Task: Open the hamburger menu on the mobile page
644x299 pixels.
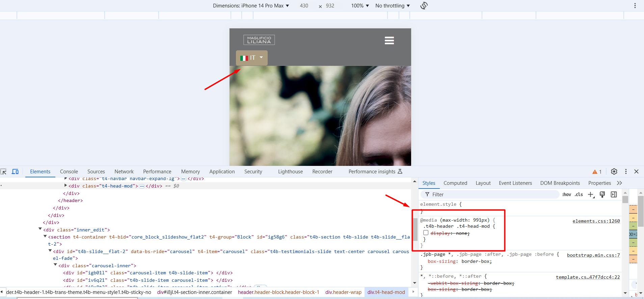Action: tap(389, 41)
